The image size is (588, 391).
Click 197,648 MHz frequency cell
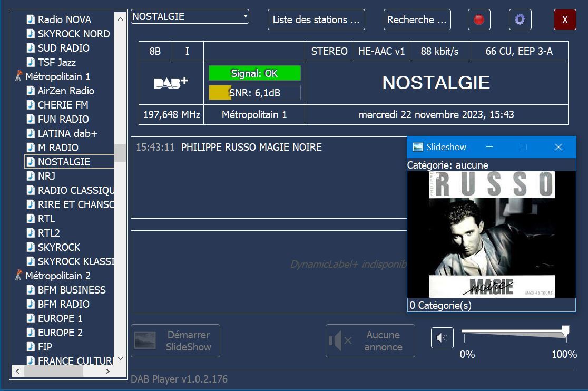point(171,114)
